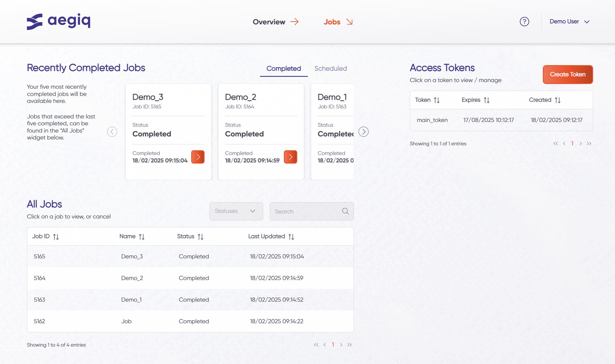Sort jobs table by Status column
Screen dimensions: 615x364
coord(200,237)
